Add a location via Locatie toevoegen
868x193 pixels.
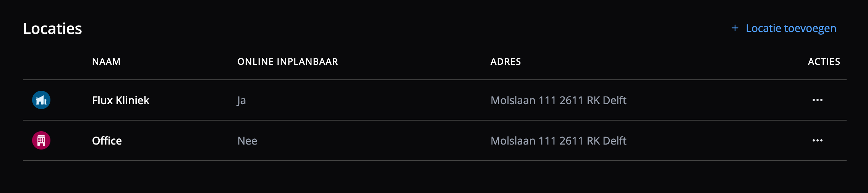(x=790, y=28)
